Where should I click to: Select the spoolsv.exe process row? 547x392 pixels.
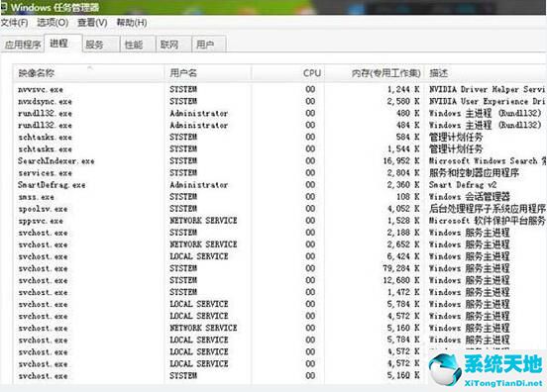point(279,209)
